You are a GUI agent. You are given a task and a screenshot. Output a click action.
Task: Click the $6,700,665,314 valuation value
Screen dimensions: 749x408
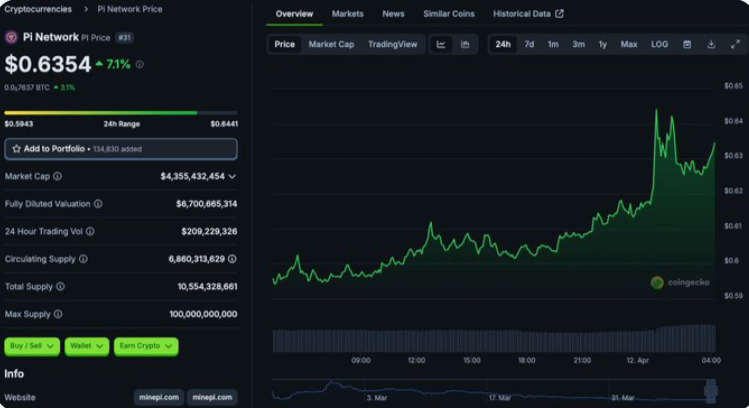[x=206, y=204]
